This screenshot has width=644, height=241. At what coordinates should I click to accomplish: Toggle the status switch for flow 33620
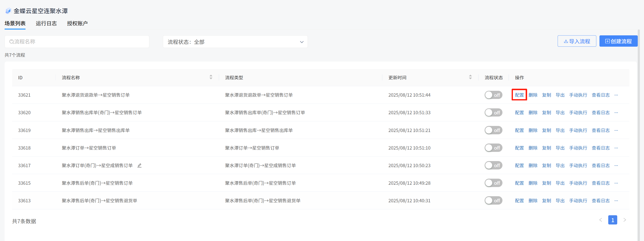(493, 113)
